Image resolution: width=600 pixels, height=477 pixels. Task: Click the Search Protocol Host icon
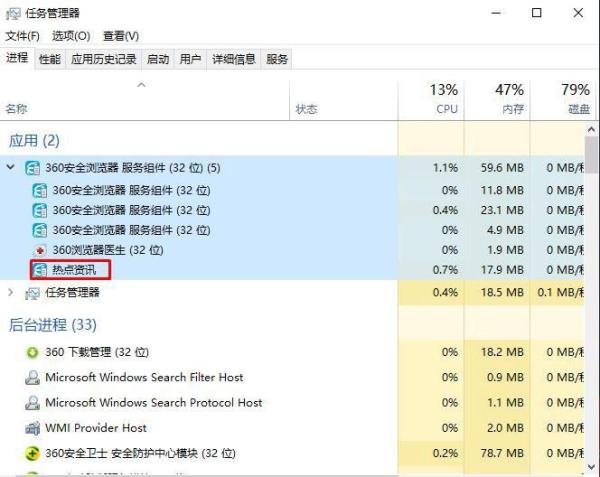pyautogui.click(x=33, y=403)
